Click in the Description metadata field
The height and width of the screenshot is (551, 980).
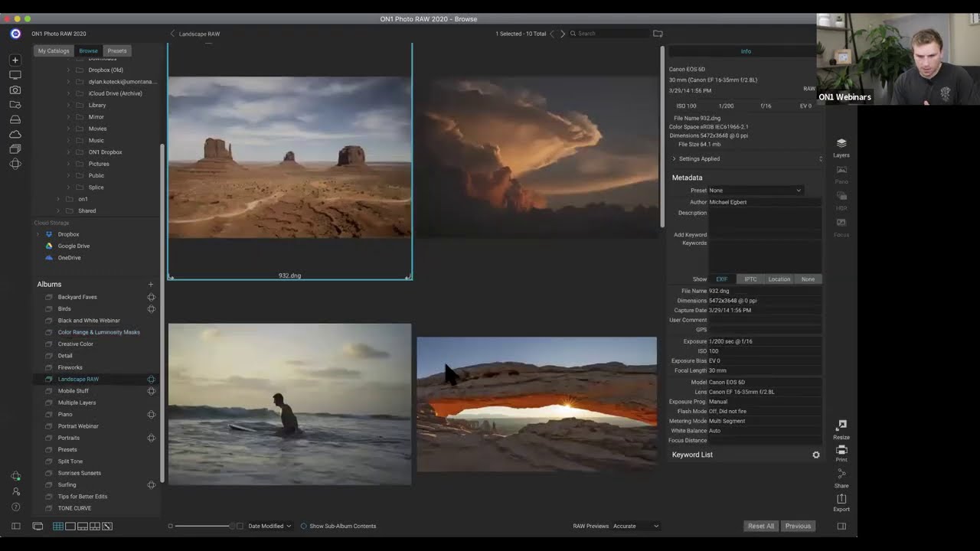pyautogui.click(x=764, y=217)
